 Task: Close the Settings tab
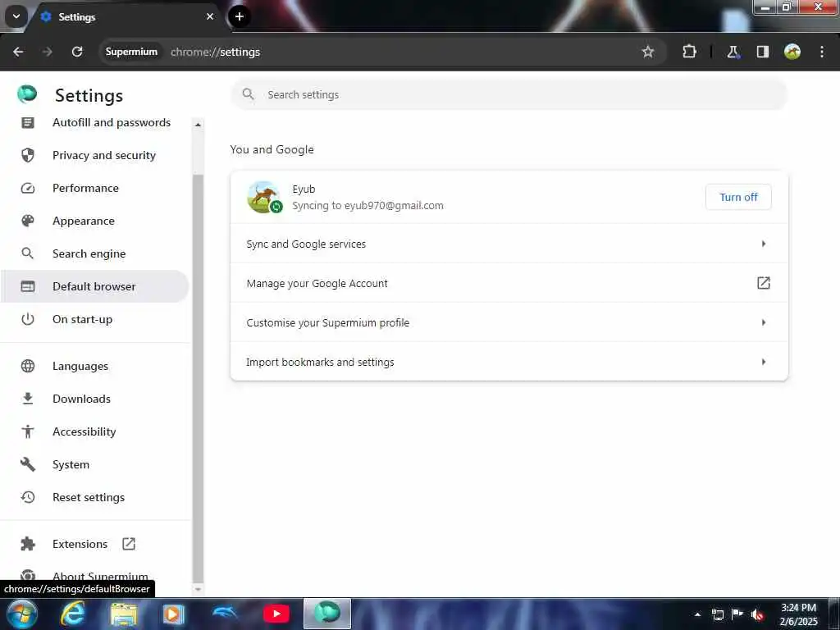(x=210, y=16)
